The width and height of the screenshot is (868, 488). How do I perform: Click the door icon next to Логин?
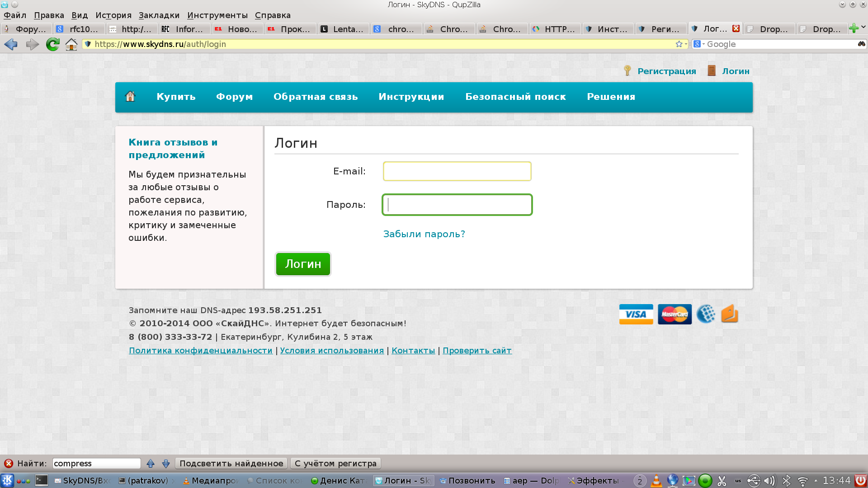[x=712, y=70]
